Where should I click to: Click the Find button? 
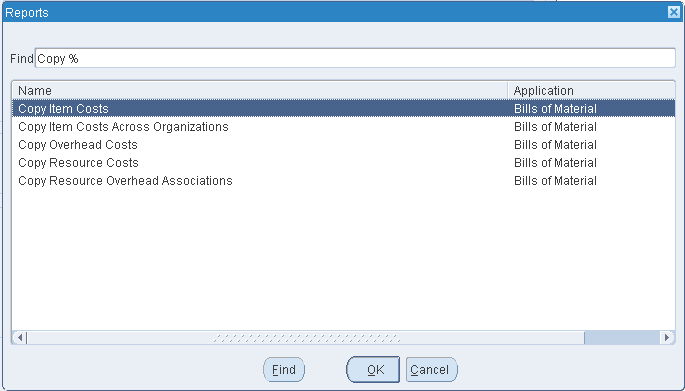(284, 370)
